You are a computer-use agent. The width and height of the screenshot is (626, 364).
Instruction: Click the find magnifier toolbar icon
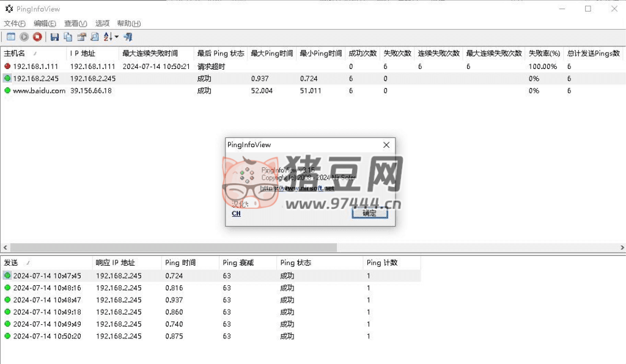(x=94, y=37)
